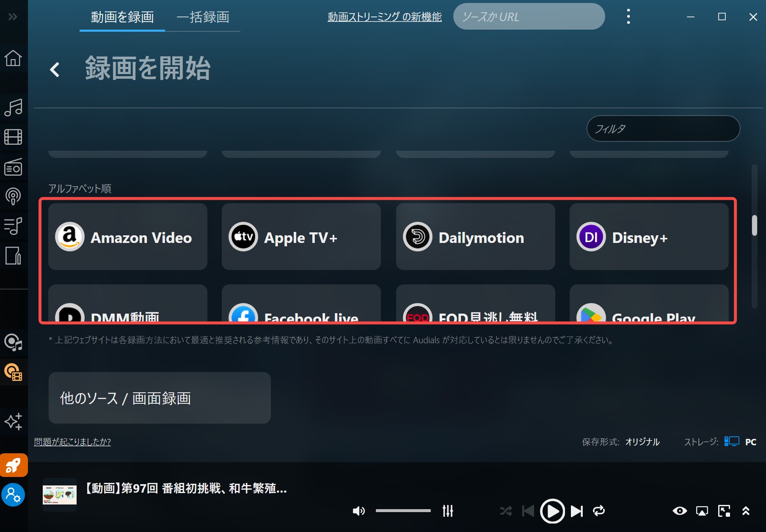Select the Apple TV+ tile
Image resolution: width=766 pixels, height=532 pixels.
pos(301,237)
